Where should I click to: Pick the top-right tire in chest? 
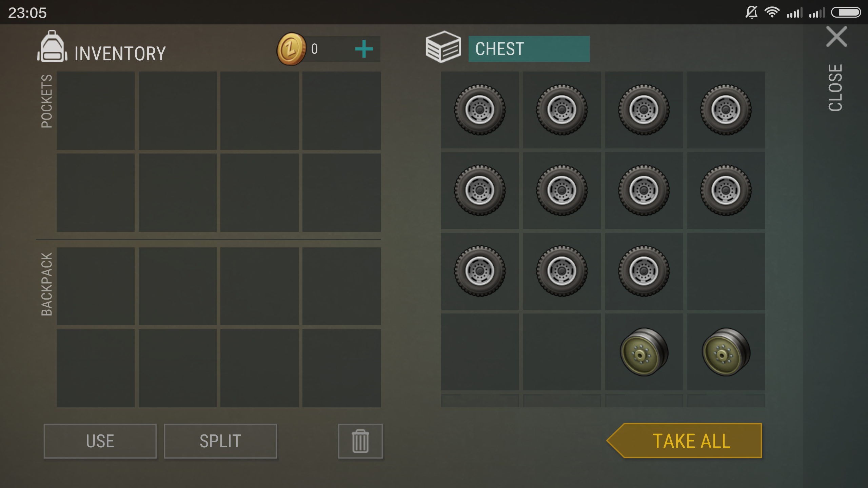(x=726, y=110)
